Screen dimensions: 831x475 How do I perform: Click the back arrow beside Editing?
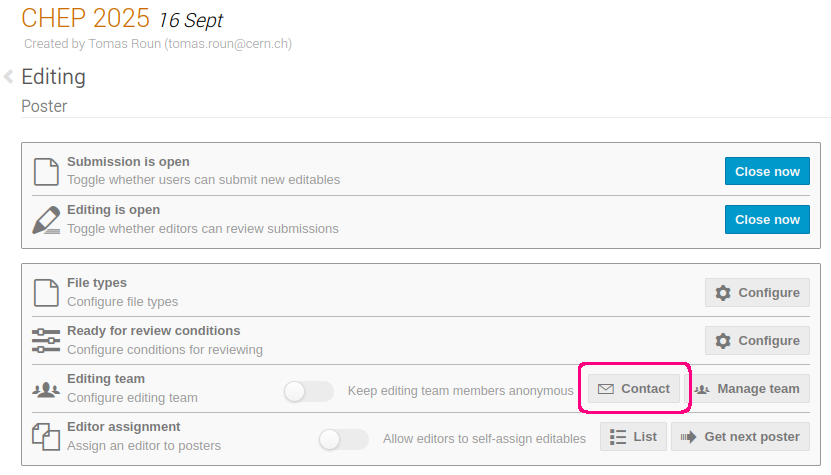(8, 76)
